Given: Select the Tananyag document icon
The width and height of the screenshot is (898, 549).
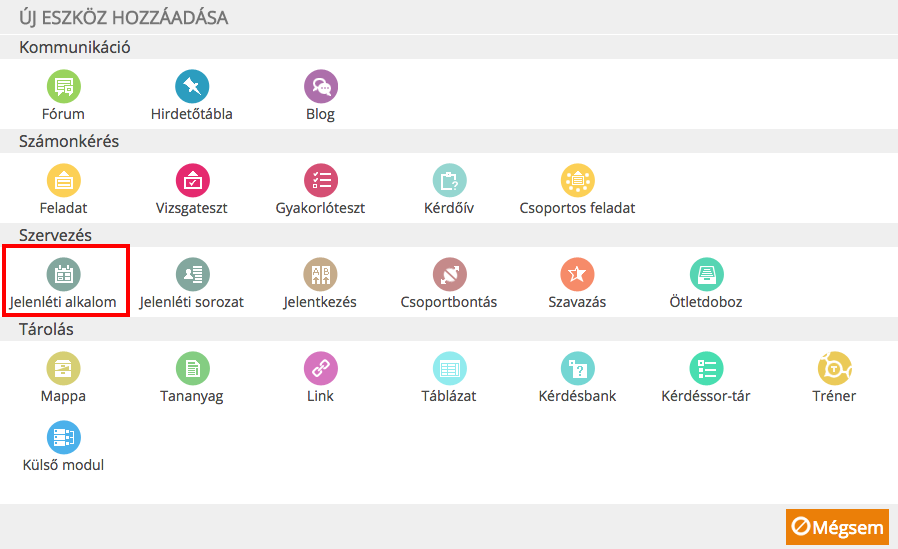Looking at the screenshot, I should [192, 368].
